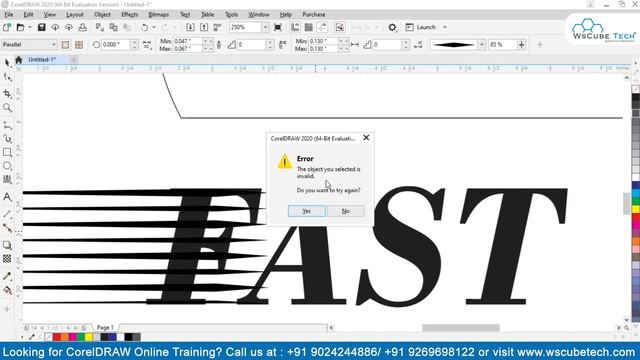Click the Import icon
This screenshot has width=640, height=360.
(x=190, y=27)
